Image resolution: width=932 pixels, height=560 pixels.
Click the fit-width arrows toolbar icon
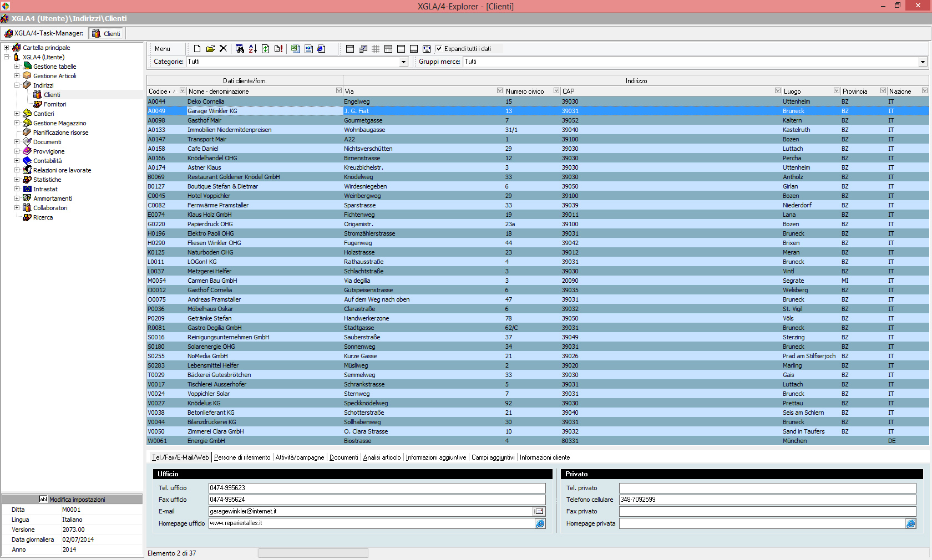click(x=427, y=49)
